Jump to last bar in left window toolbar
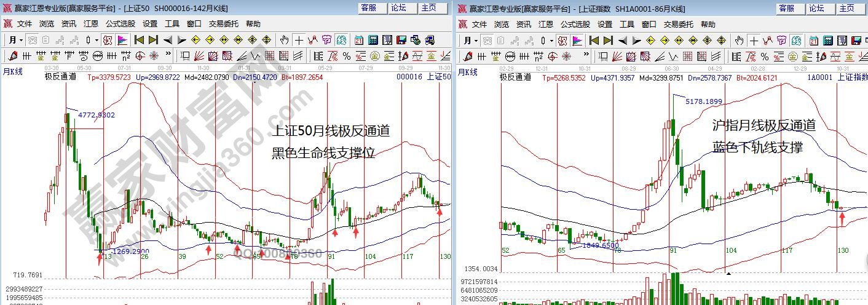 (x=152, y=40)
